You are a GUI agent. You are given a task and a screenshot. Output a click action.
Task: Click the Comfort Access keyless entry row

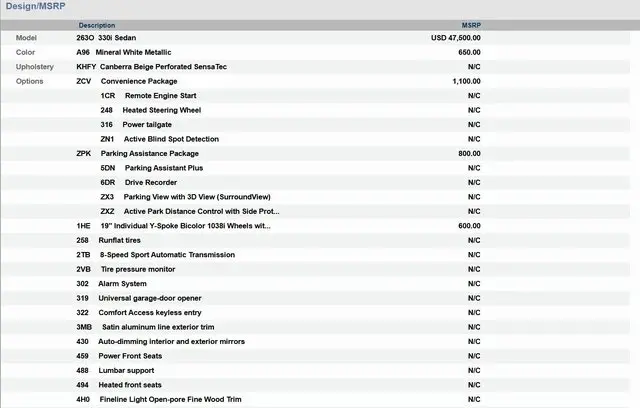pos(149,313)
